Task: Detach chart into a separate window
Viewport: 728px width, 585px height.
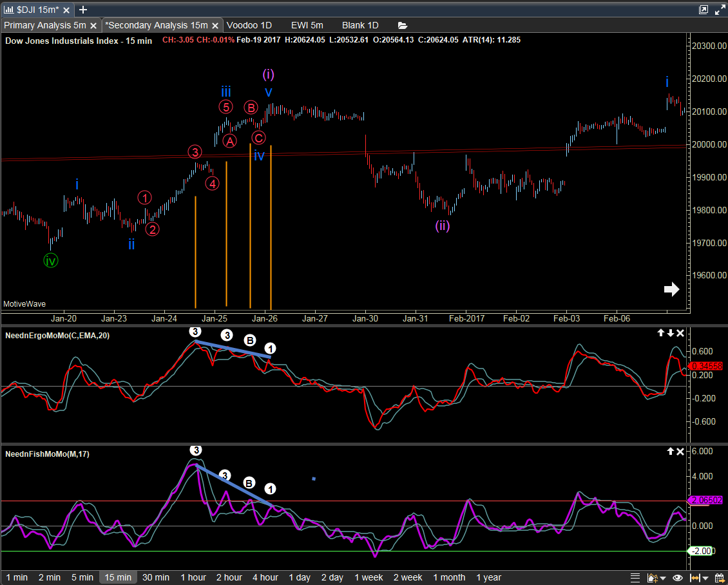Action: [x=704, y=10]
